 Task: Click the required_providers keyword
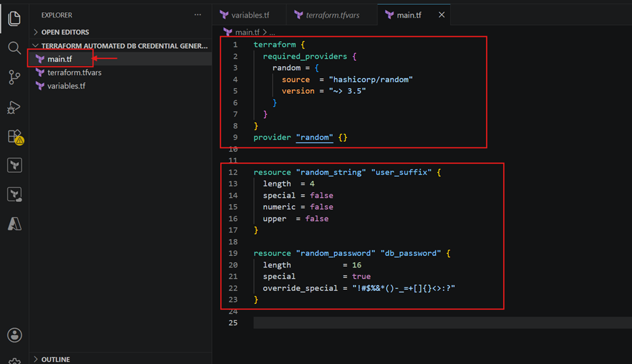coord(305,57)
